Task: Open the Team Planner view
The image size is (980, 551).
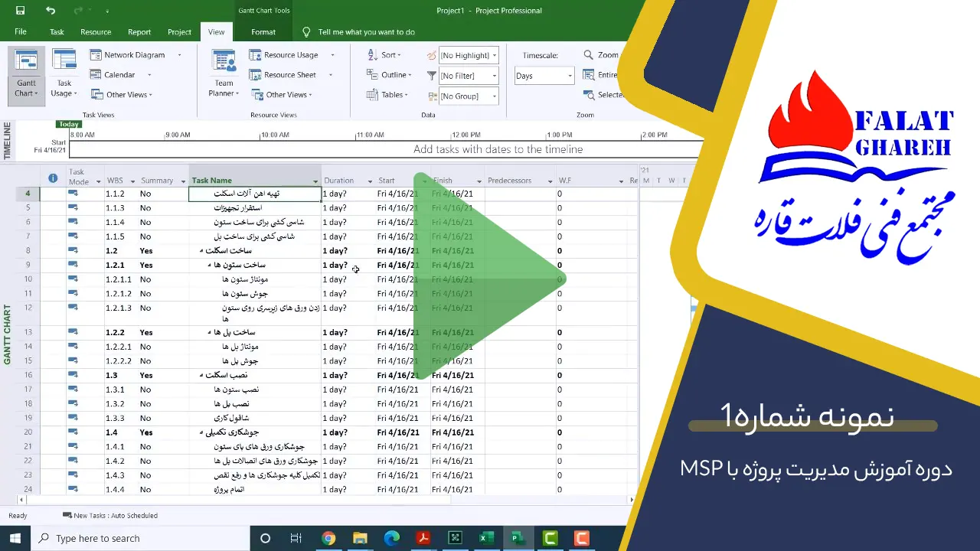Action: click(224, 74)
